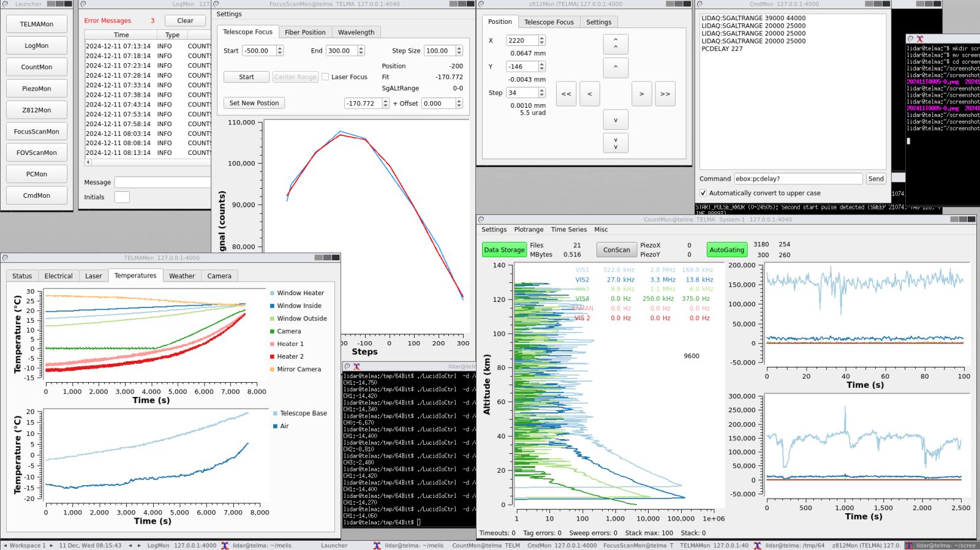Open the Time Series menu in CountMon

(568, 230)
